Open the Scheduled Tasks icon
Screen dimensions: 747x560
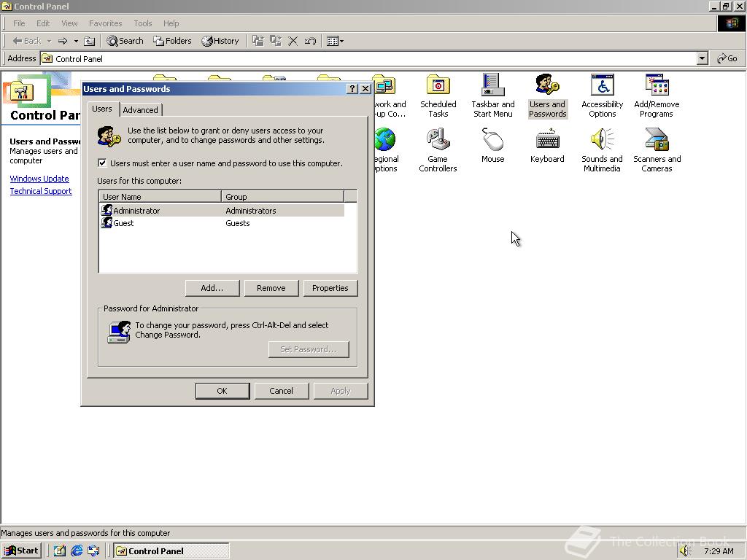tap(438, 96)
